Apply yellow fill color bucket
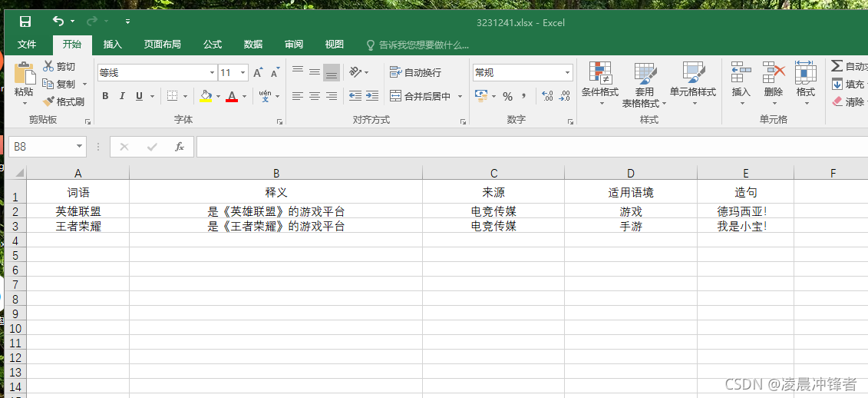 (206, 97)
